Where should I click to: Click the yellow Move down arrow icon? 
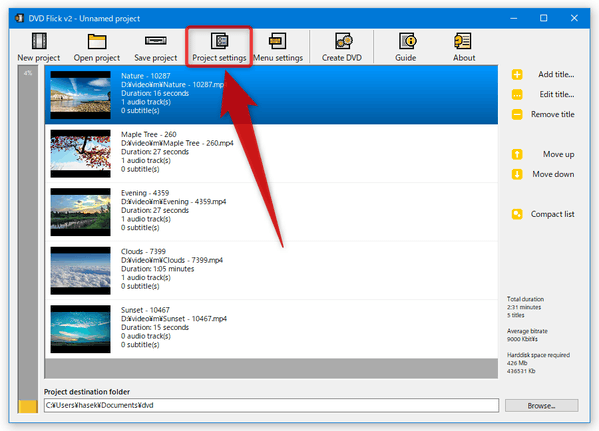[517, 174]
